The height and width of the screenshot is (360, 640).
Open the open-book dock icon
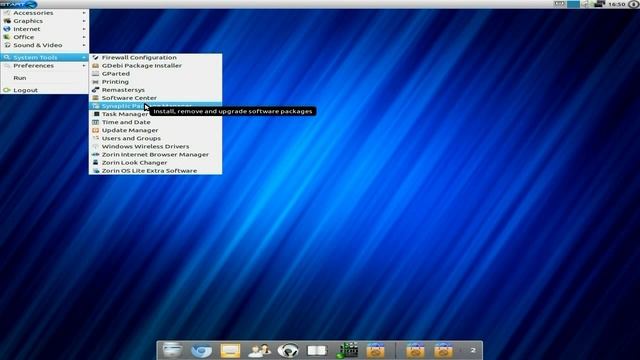point(317,351)
